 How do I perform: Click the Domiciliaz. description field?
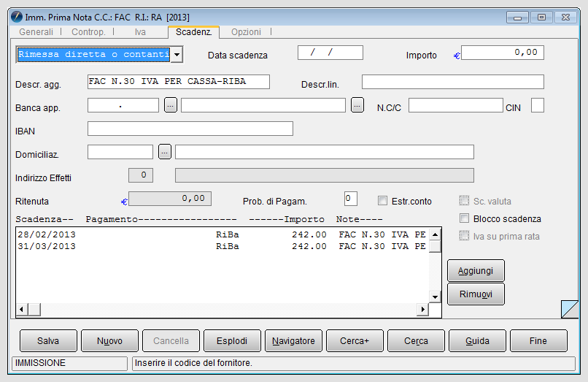point(325,152)
